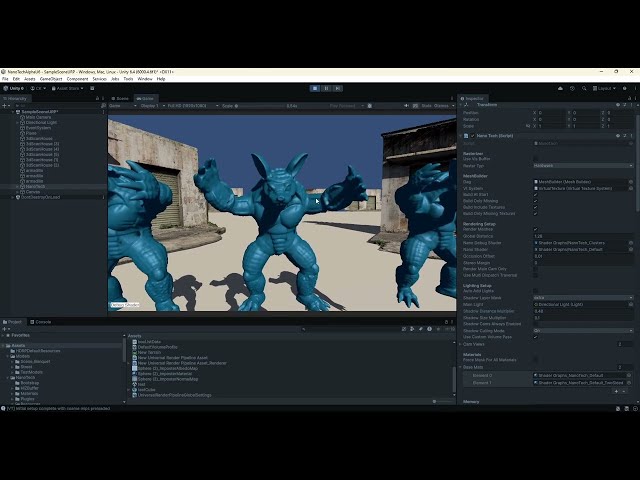Open the global search magnifier icon

[x=584, y=88]
